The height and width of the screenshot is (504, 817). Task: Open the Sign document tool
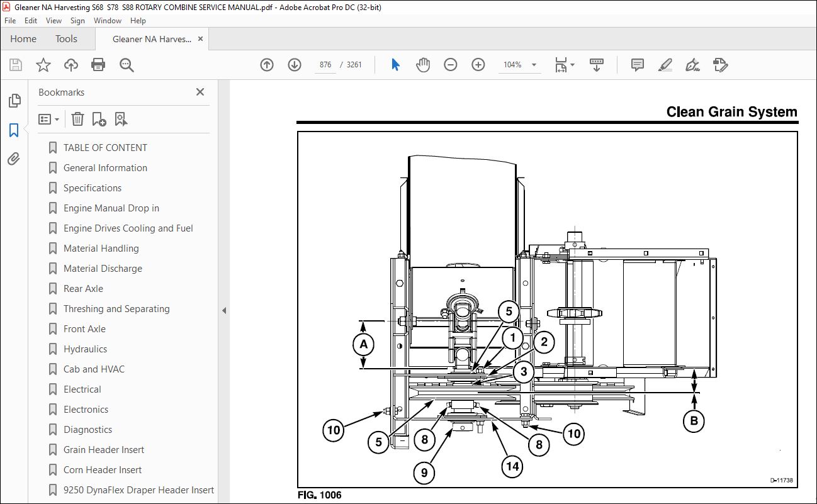point(693,65)
